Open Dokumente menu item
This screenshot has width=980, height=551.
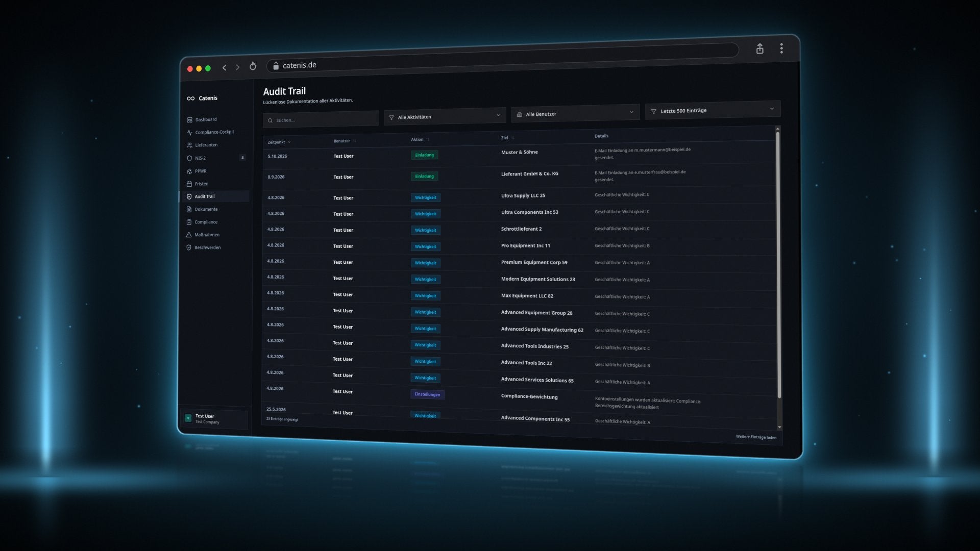(215, 209)
